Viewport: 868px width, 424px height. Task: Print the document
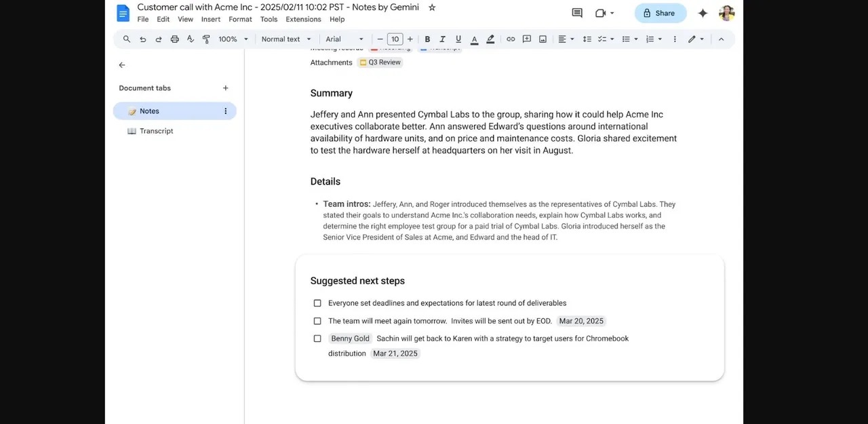[174, 39]
